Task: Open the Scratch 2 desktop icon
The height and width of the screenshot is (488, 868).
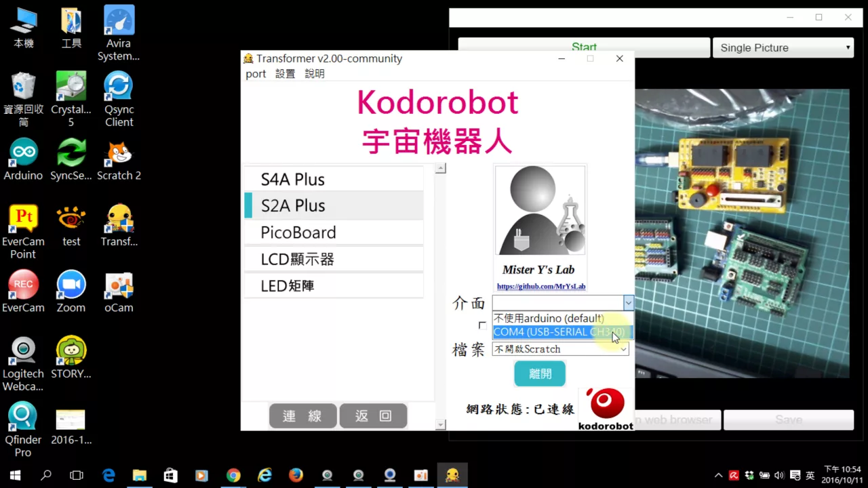Action: [119, 160]
